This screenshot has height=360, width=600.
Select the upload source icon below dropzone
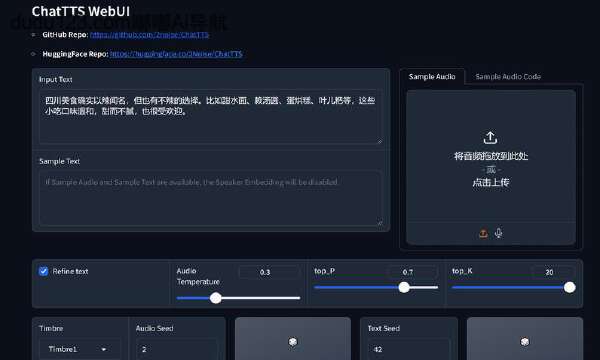pos(483,233)
